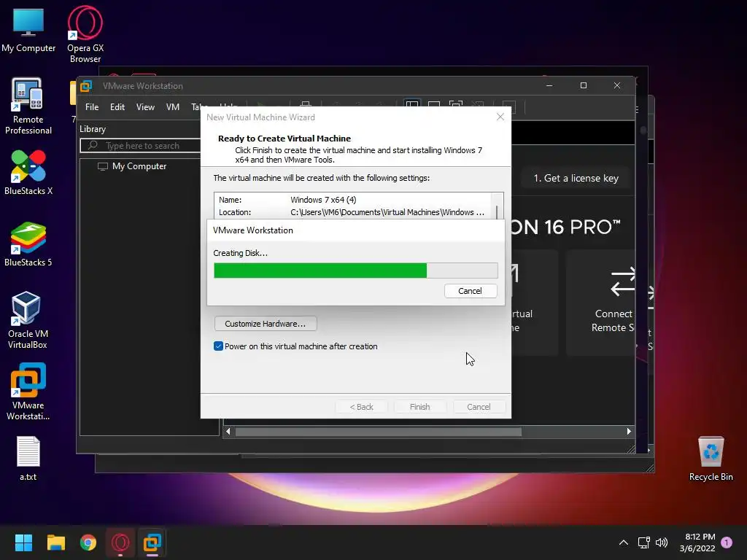Open Remote Professional desktop shortcut

28,106
